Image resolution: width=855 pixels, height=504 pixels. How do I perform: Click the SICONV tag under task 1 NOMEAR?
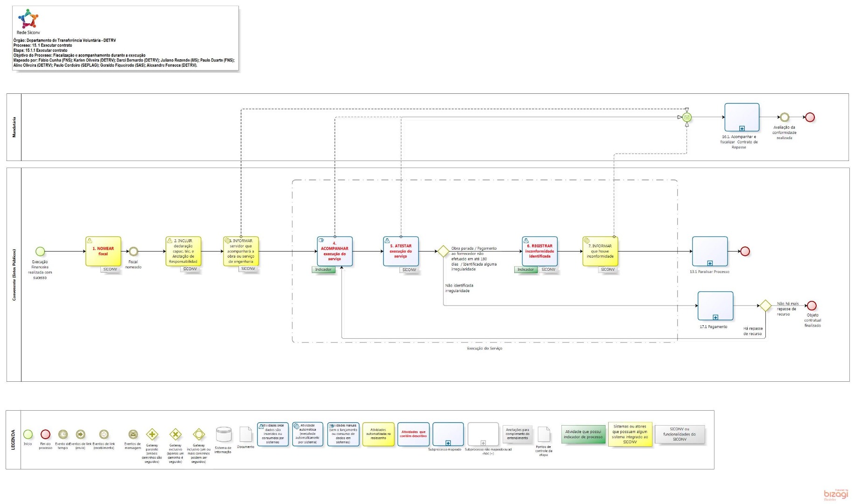point(111,269)
